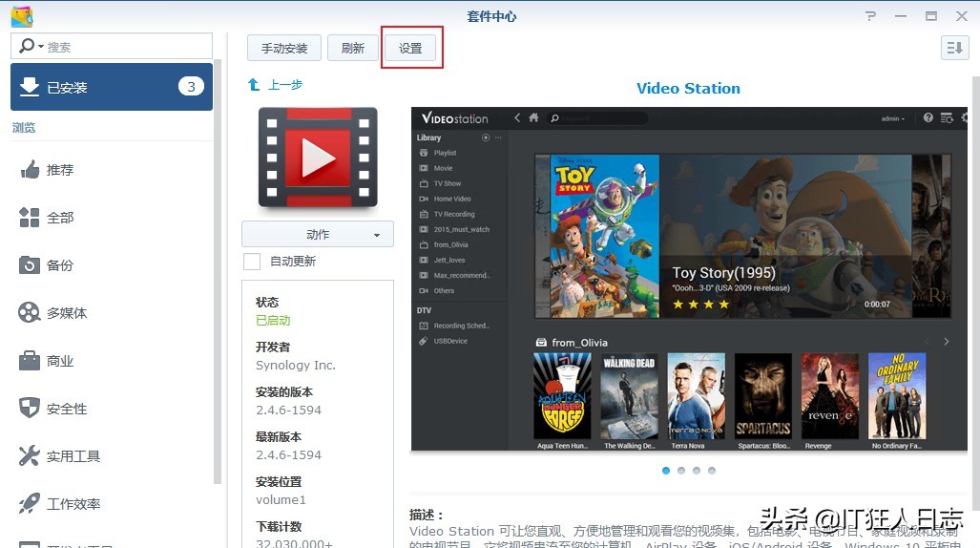Click the Video Station title text
The width and height of the screenshot is (980, 548).
688,88
